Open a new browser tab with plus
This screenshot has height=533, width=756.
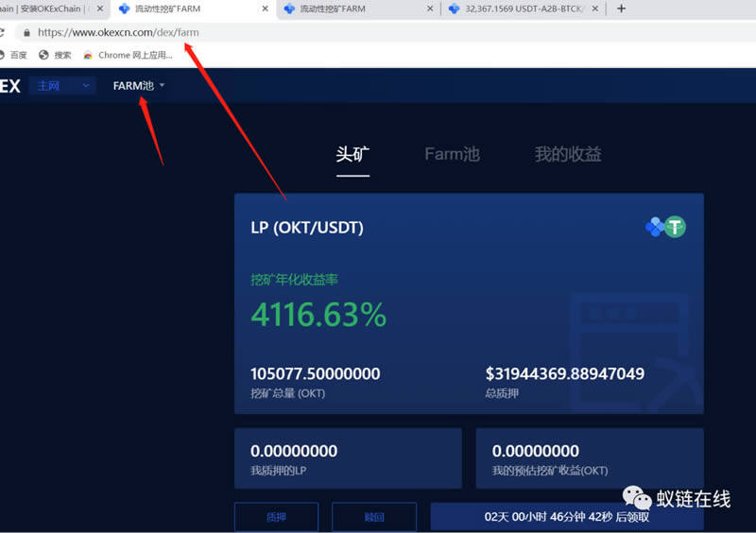pyautogui.click(x=621, y=9)
